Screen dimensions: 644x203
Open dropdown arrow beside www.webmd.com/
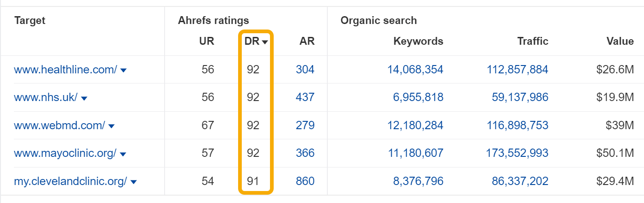[x=111, y=125]
